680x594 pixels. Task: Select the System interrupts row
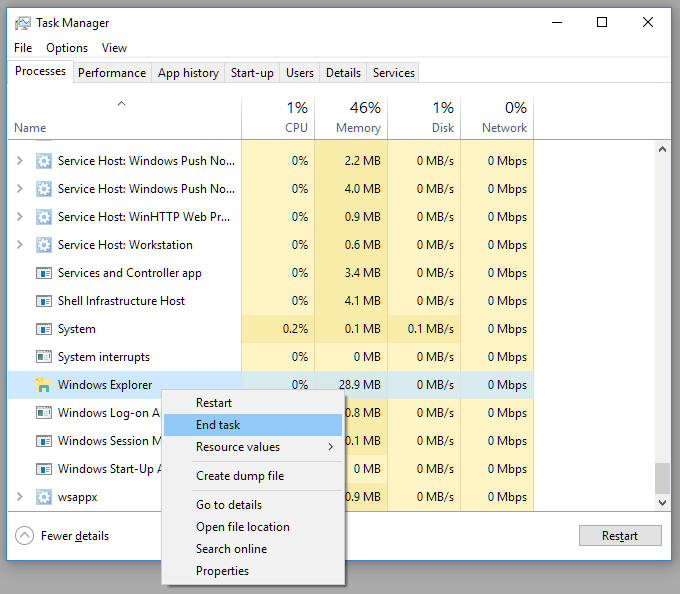click(271, 357)
